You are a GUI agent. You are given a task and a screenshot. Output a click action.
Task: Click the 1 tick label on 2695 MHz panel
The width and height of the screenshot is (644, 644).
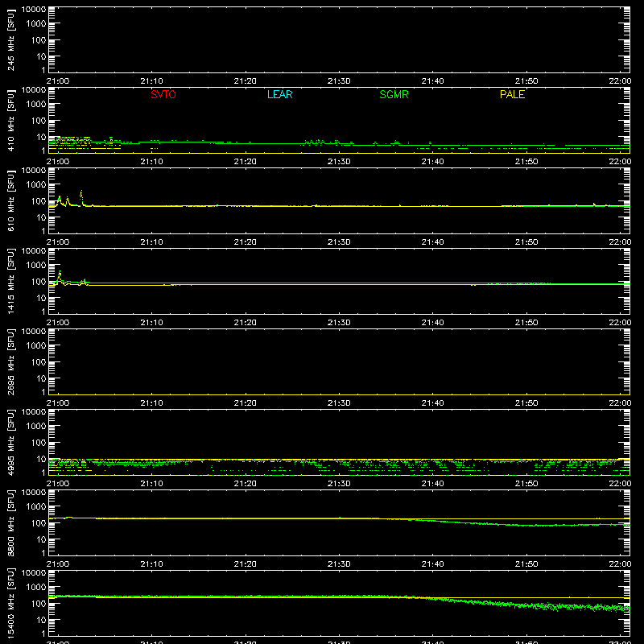[x=43, y=392]
